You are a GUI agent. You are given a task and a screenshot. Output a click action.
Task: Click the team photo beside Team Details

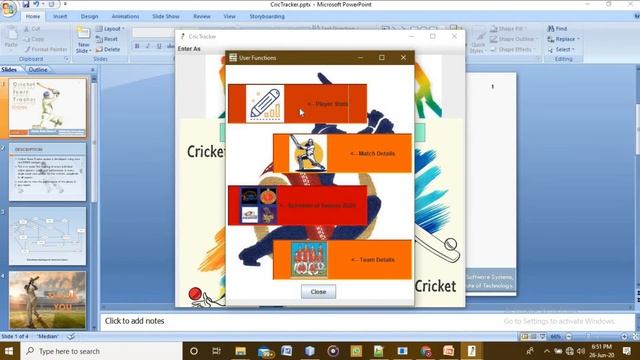point(309,260)
